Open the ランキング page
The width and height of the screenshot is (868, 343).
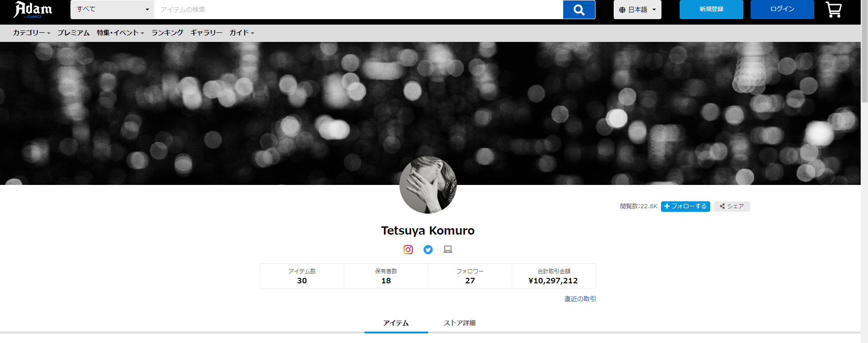click(x=167, y=33)
